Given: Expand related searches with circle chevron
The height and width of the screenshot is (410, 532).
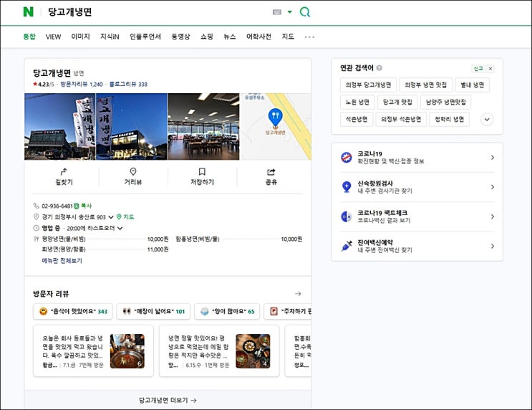Looking at the screenshot, I should (x=487, y=119).
